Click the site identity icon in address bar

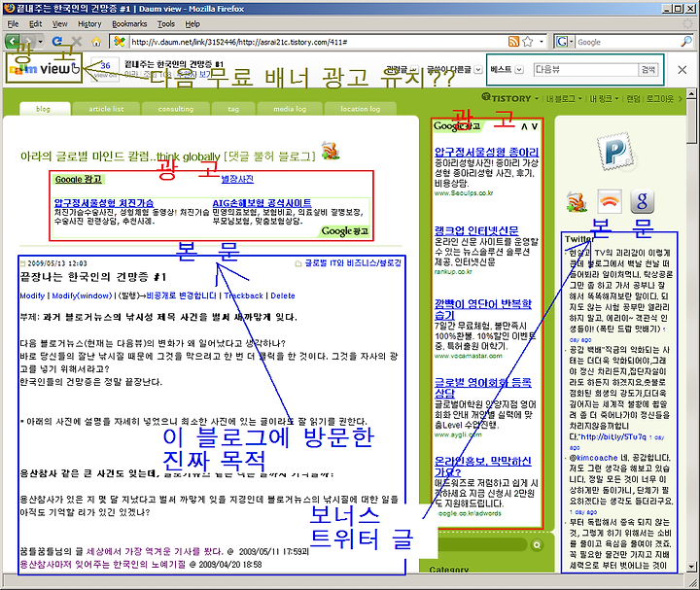pyautogui.click(x=120, y=42)
